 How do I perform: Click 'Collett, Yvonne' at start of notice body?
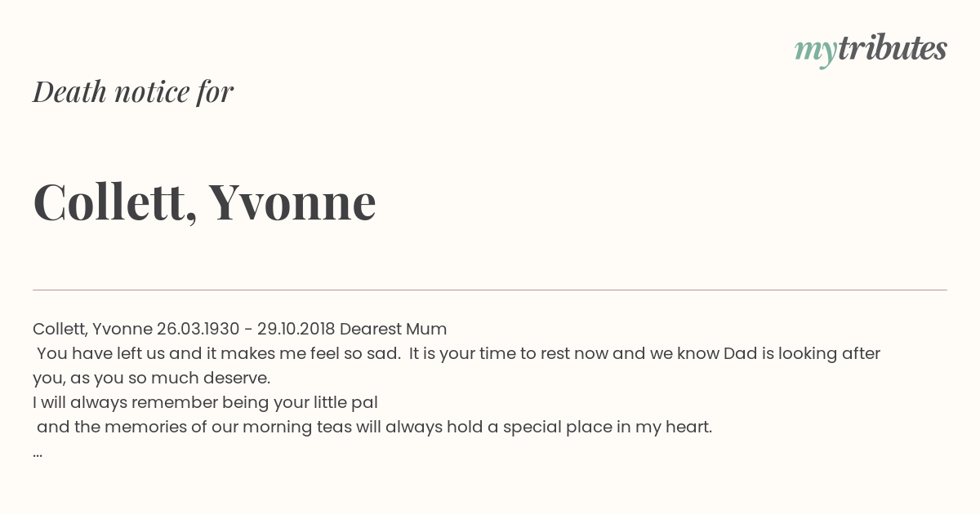[x=92, y=329]
